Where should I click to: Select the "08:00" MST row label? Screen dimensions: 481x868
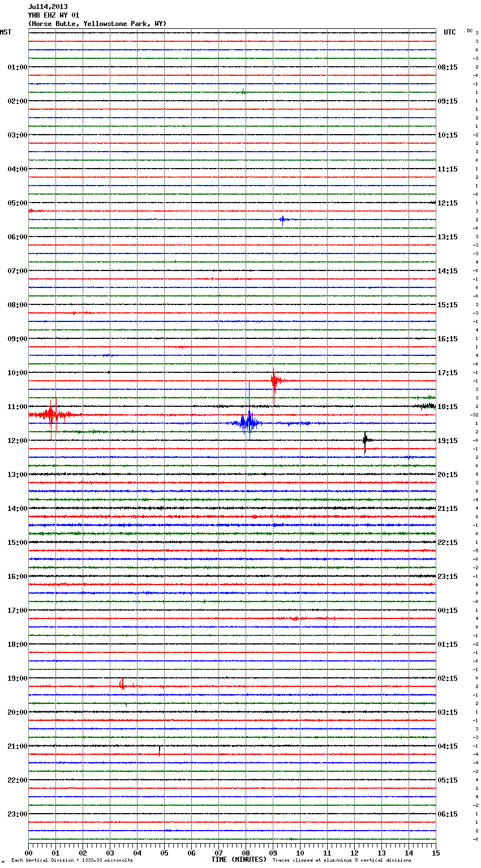pyautogui.click(x=17, y=305)
